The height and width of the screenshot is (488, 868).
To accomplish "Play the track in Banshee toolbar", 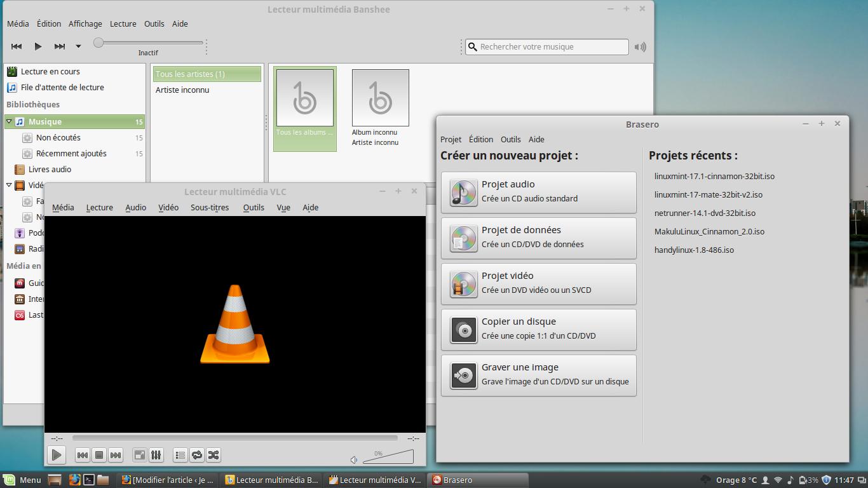I will tap(38, 46).
